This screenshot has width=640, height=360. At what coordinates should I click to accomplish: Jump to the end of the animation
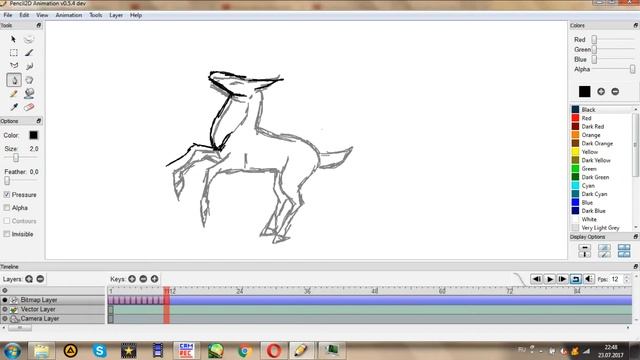pyautogui.click(x=562, y=279)
